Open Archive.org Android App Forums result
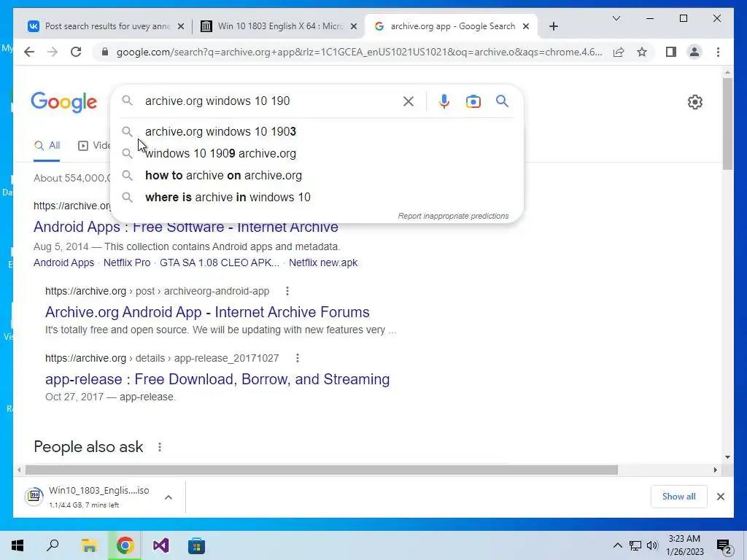The height and width of the screenshot is (560, 747). tap(207, 312)
